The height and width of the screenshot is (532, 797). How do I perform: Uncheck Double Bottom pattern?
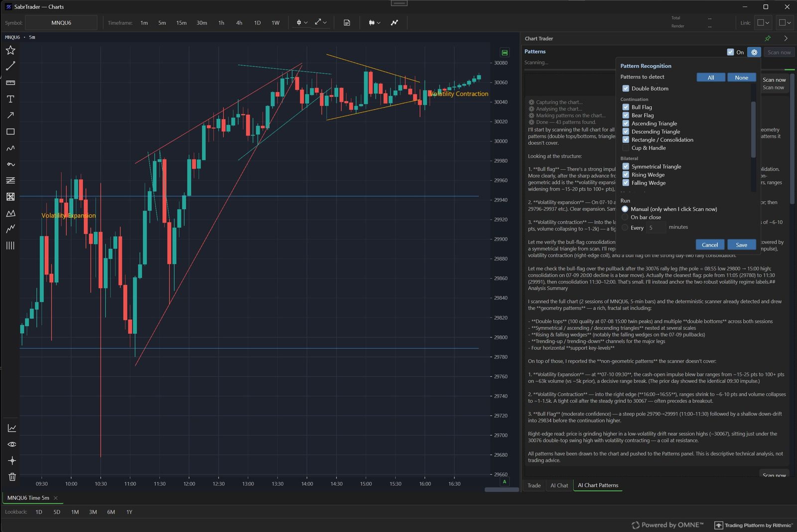[626, 88]
